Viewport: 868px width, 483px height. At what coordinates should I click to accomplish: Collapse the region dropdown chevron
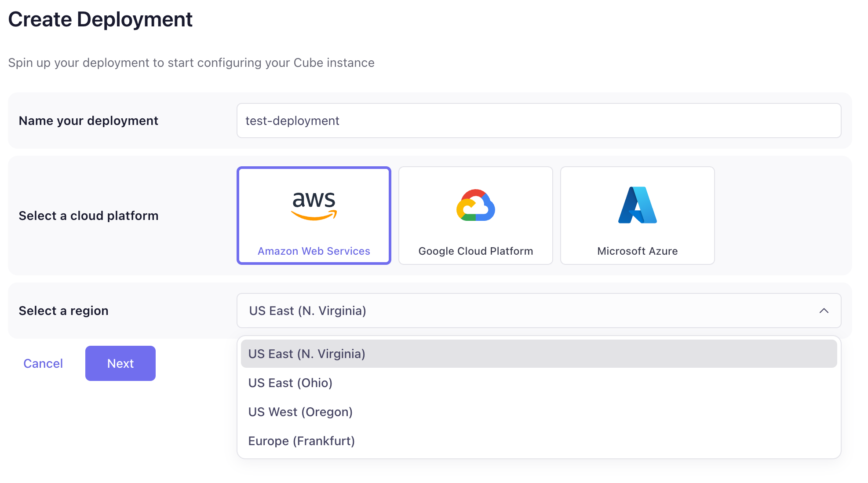[x=824, y=311]
